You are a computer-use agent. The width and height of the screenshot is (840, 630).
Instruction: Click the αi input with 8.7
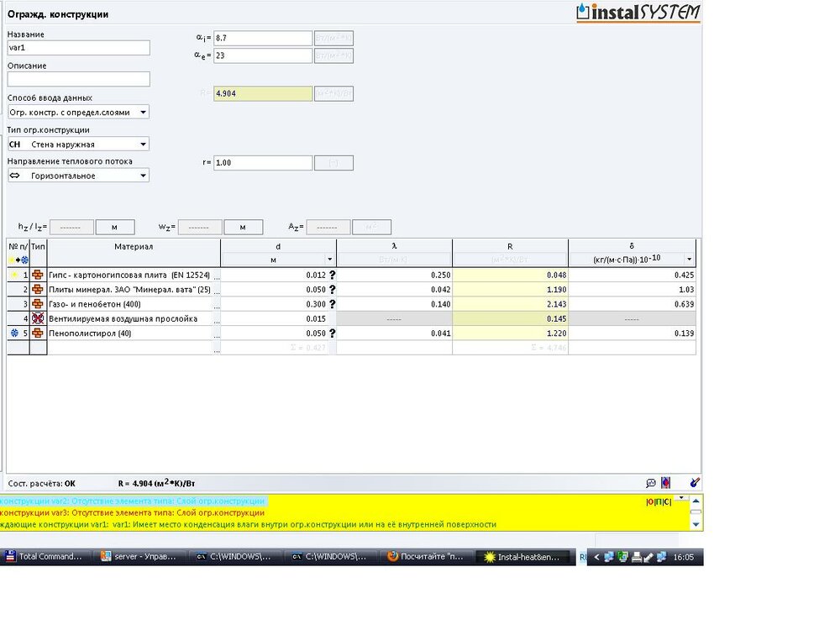click(x=262, y=38)
